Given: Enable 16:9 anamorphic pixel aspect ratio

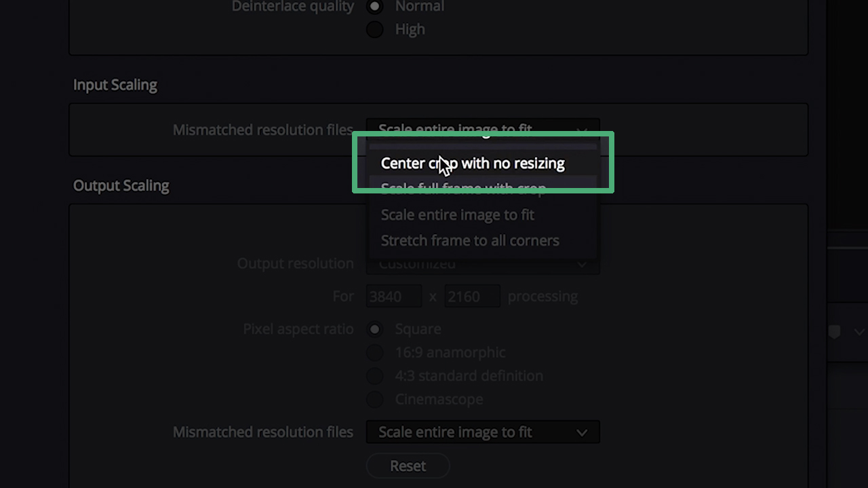Looking at the screenshot, I should point(375,352).
